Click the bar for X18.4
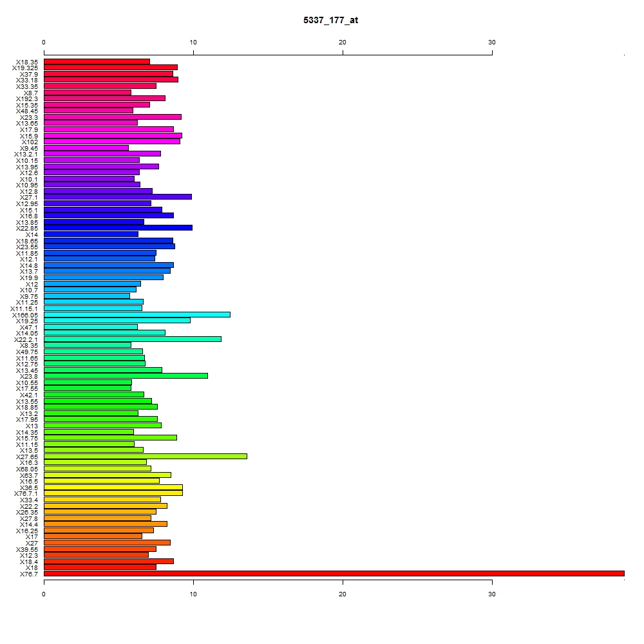 click(x=108, y=561)
